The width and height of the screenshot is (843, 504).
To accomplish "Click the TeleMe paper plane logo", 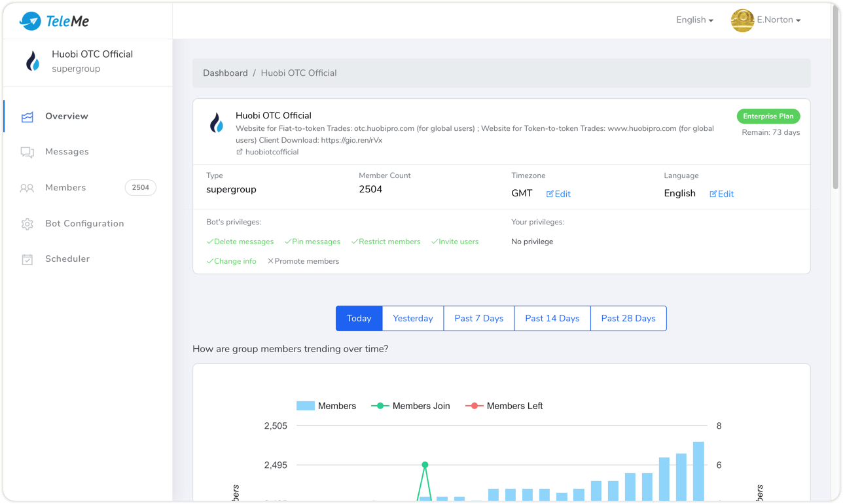I will coord(30,21).
